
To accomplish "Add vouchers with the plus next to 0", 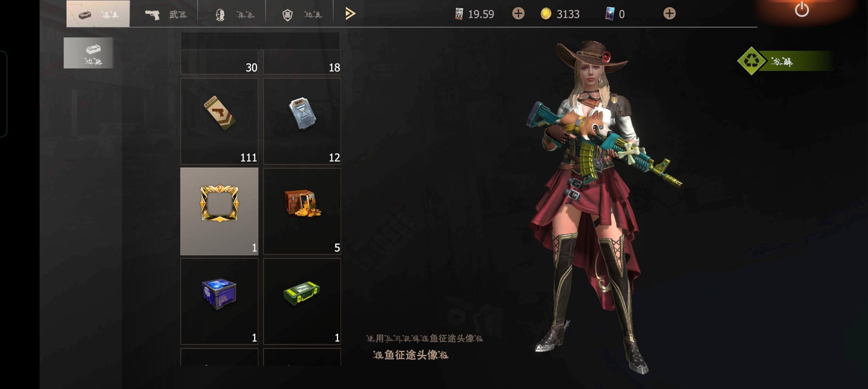I will coord(669,14).
